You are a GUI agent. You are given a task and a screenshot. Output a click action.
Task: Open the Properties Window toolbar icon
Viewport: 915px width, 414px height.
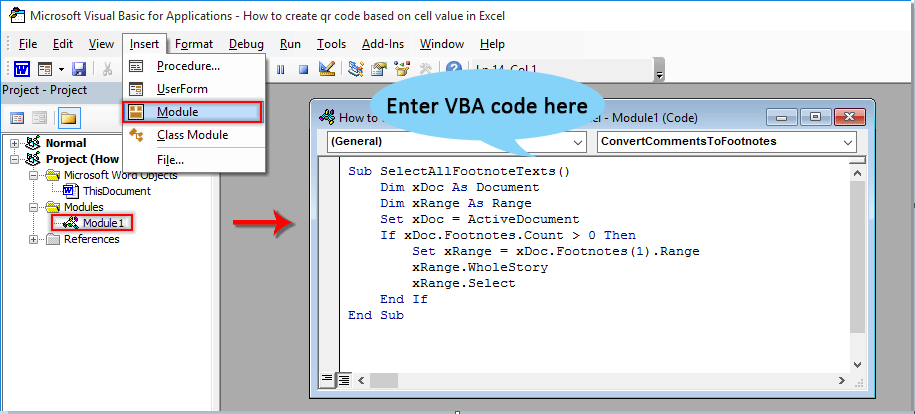pos(378,69)
